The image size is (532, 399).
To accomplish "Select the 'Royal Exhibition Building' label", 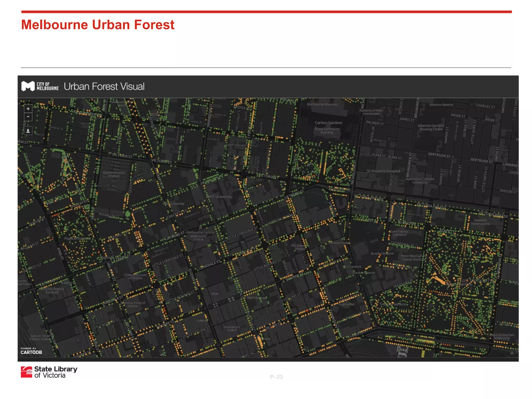I will click(327, 131).
